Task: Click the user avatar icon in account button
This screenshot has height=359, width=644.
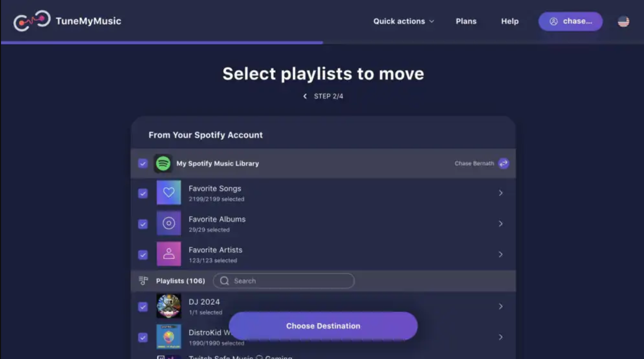Action: coord(554,21)
